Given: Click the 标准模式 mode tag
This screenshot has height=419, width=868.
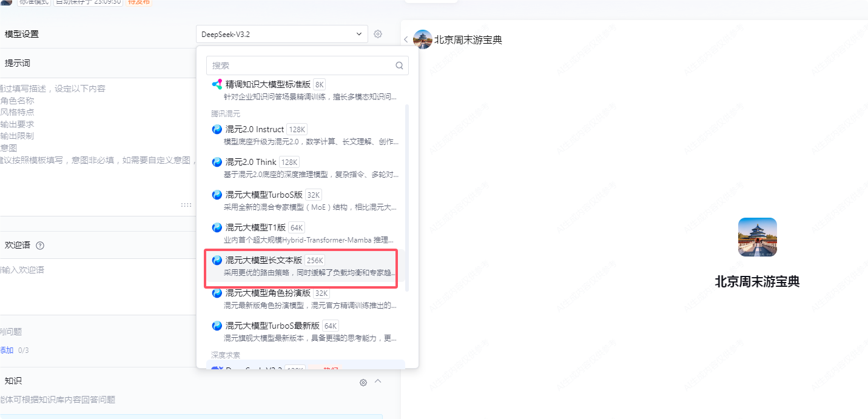Looking at the screenshot, I should 34,2.
